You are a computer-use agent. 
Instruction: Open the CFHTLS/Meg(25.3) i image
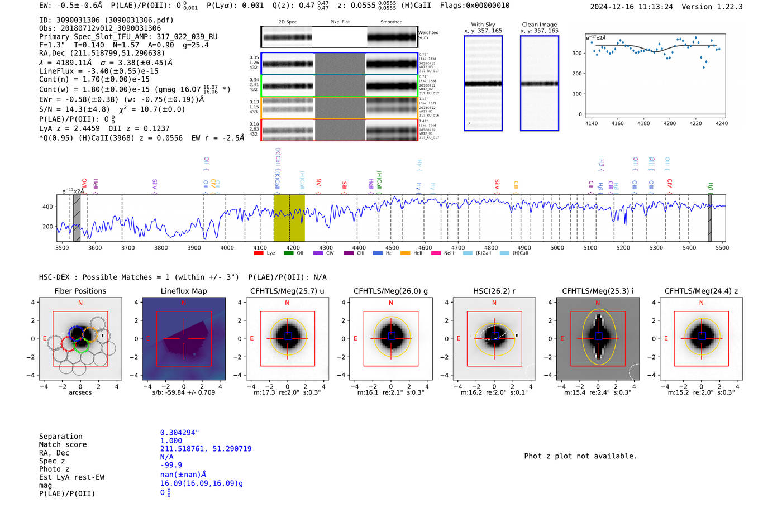[x=598, y=339]
